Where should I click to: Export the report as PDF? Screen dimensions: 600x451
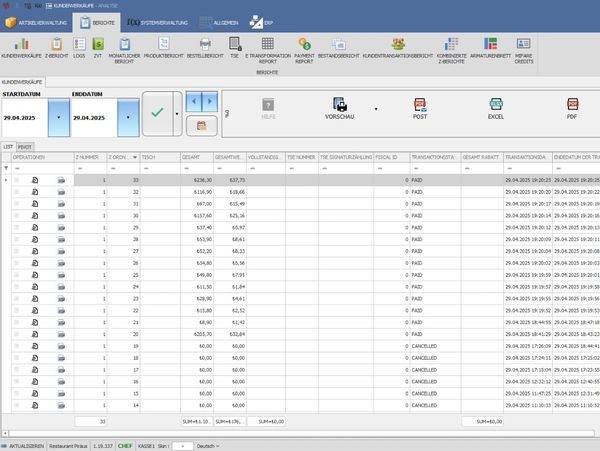click(x=573, y=108)
